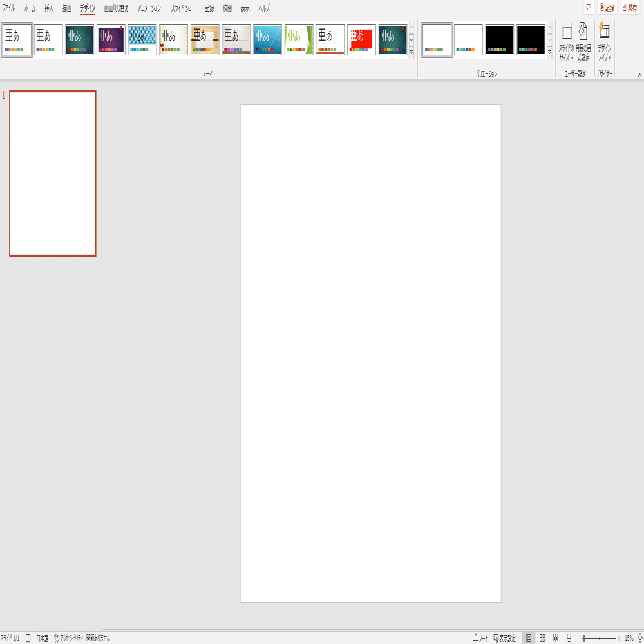This screenshot has width=644, height=644.
Task: Click the 記録 record button at top right
Action: (607, 7)
